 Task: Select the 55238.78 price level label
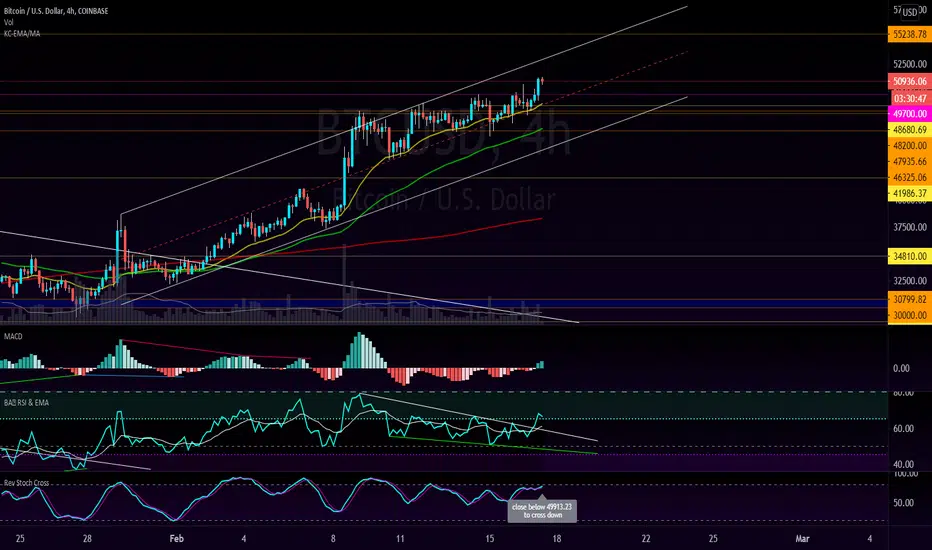coord(909,34)
